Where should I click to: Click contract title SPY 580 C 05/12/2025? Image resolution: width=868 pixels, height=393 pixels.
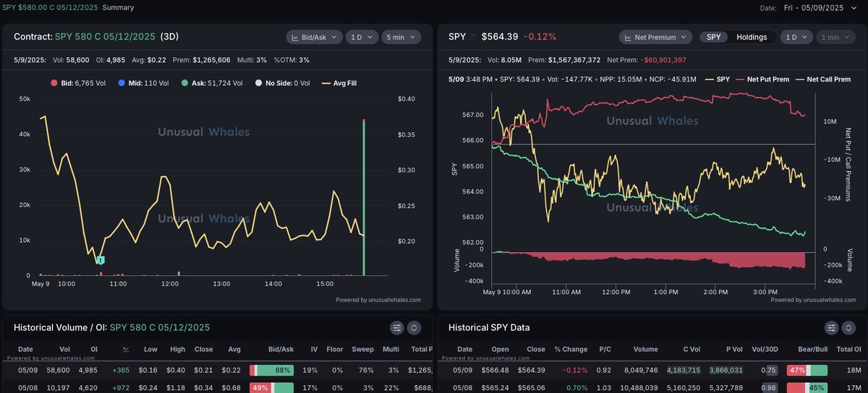click(x=104, y=37)
